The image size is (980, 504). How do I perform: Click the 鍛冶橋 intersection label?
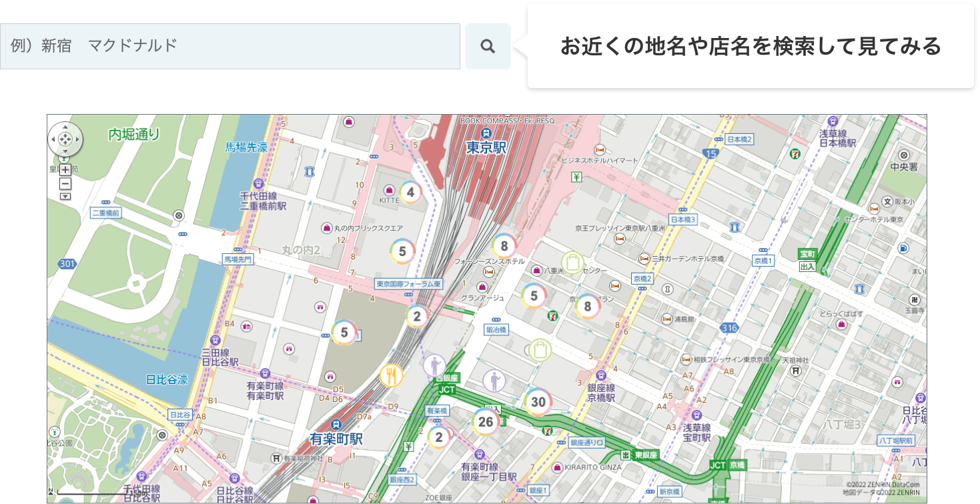[496, 330]
